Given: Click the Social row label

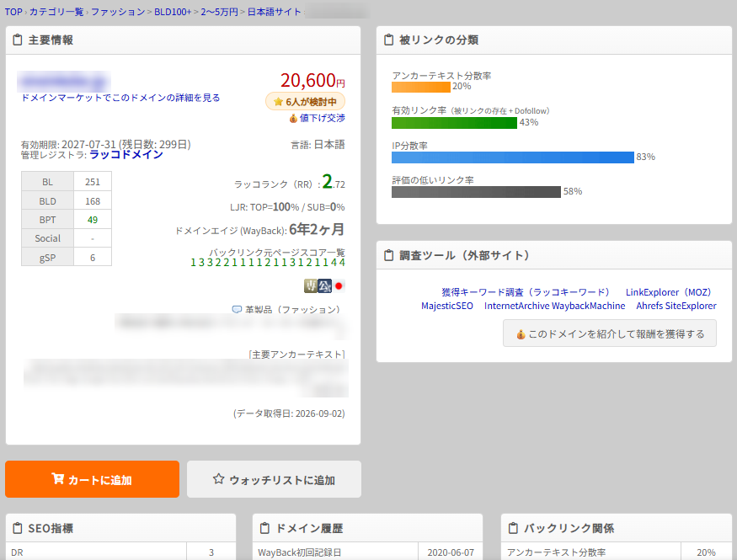Looking at the screenshot, I should click(x=47, y=238).
